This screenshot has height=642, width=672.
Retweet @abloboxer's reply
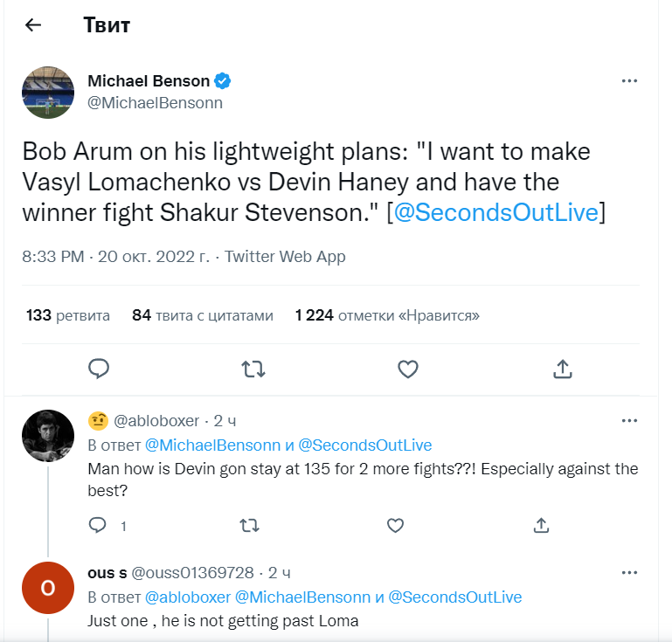[249, 525]
